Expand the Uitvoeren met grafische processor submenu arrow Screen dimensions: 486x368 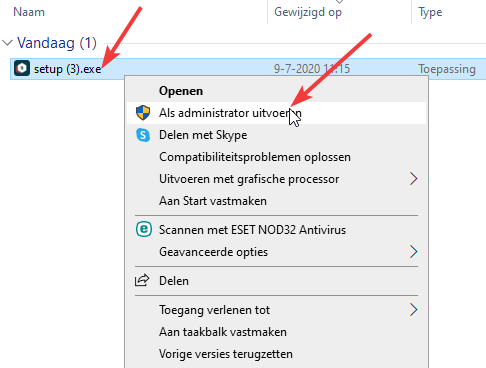414,179
